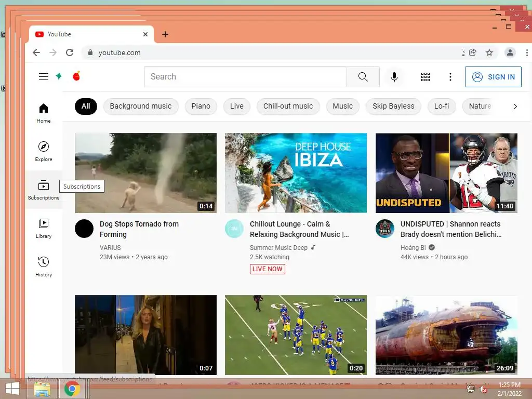Open Chillout Lounge video title
Image resolution: width=532 pixels, height=399 pixels.
pos(299,229)
